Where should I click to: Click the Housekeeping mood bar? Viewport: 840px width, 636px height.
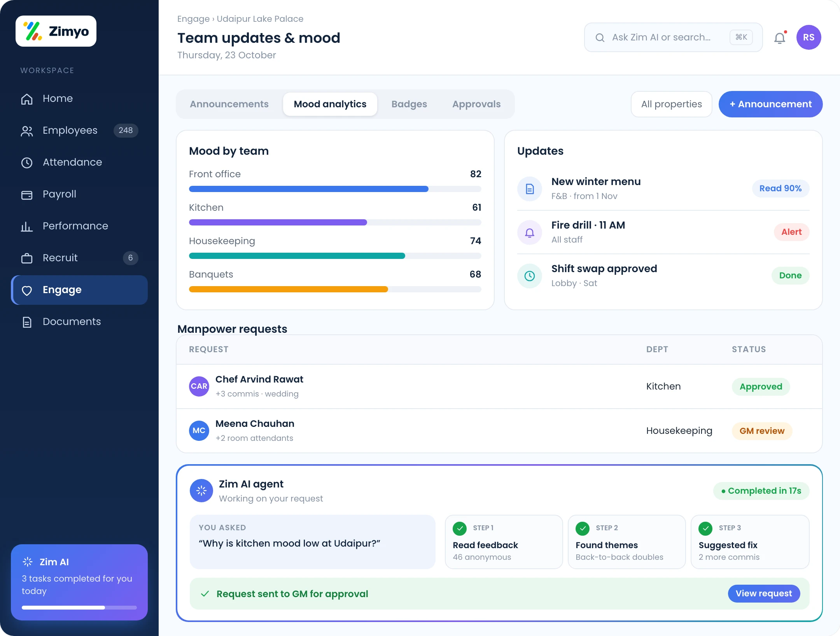pyautogui.click(x=335, y=256)
